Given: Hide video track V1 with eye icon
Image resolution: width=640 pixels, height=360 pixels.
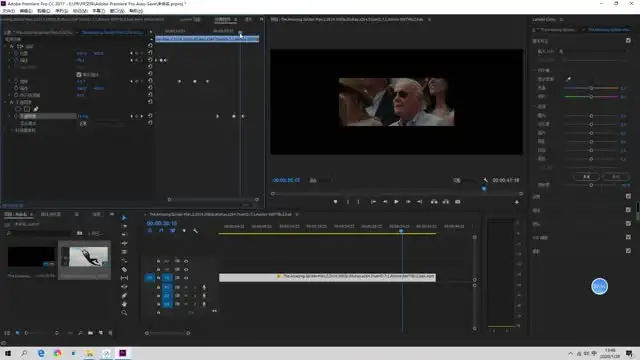Looking at the screenshot, I should [x=186, y=278].
